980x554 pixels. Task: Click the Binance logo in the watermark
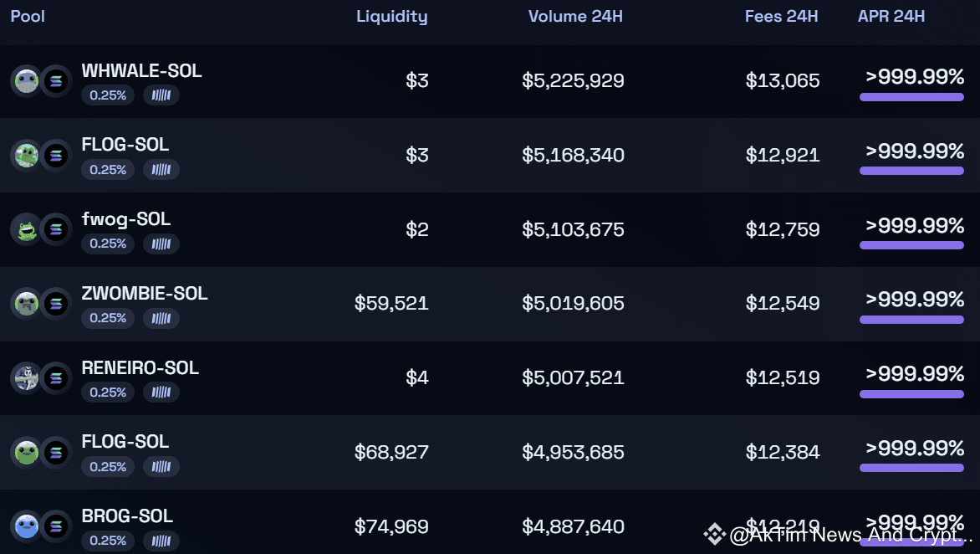point(714,534)
